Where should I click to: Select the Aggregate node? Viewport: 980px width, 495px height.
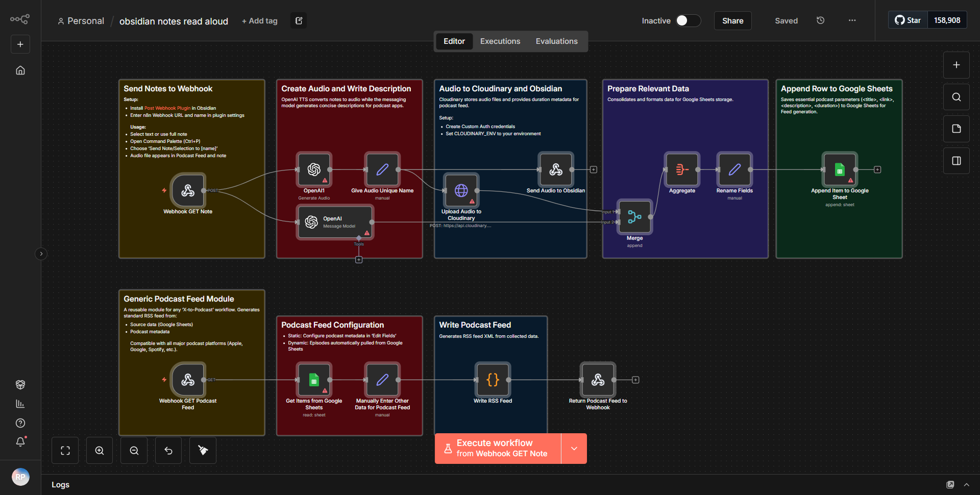[x=682, y=169]
